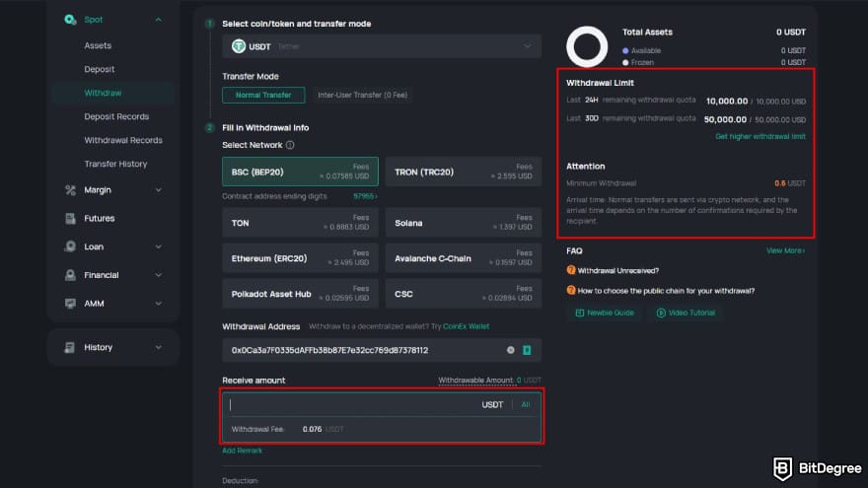Select the Solana network
Image resolution: width=868 pixels, height=488 pixels.
click(464, 223)
